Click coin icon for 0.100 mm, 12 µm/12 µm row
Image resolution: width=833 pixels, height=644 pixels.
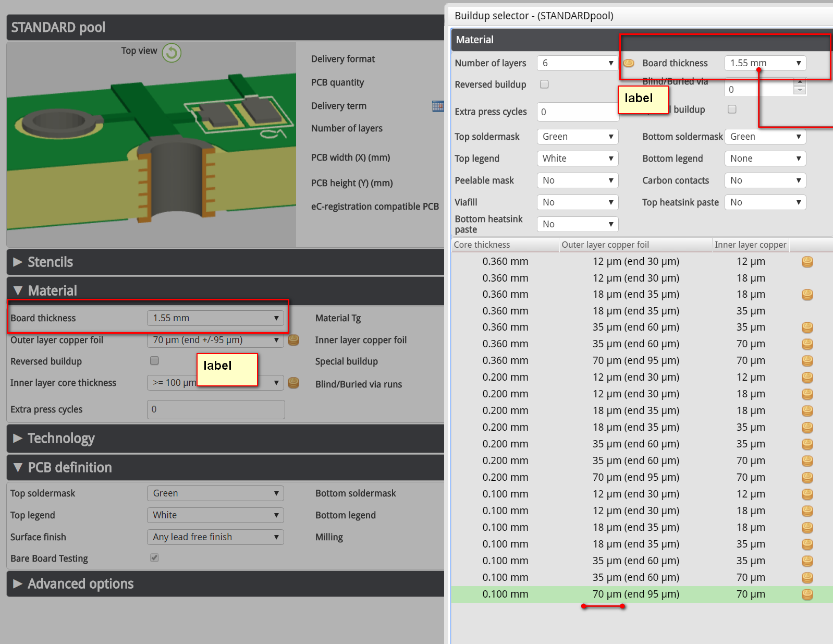coord(807,494)
